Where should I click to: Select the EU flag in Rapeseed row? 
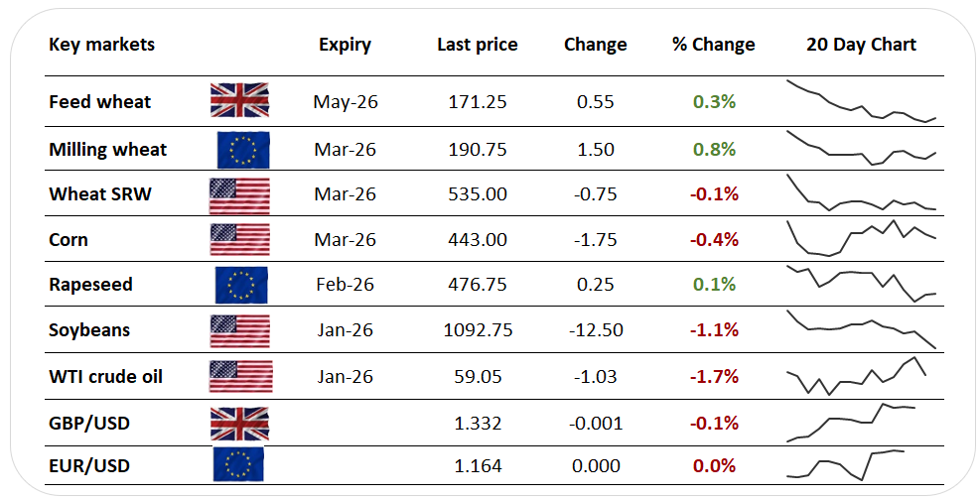tap(241, 285)
